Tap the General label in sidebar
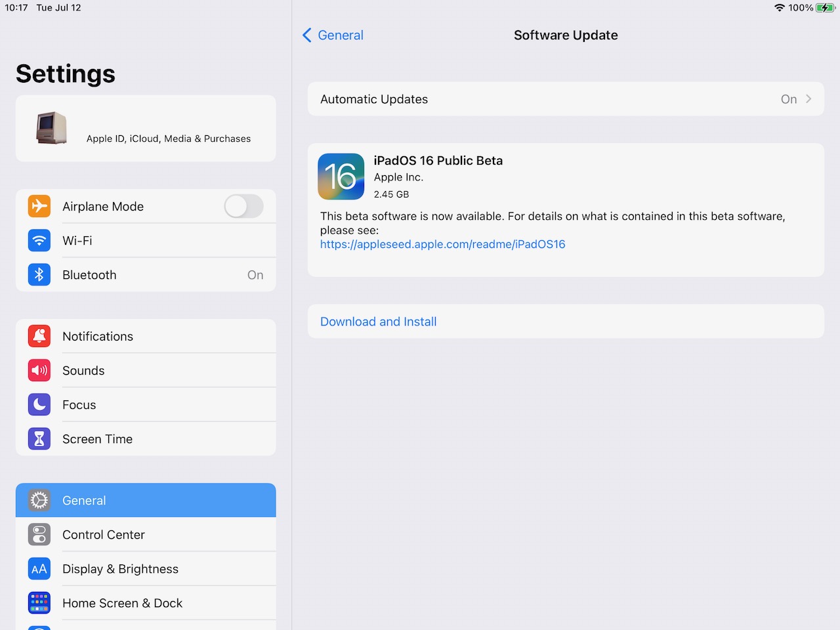The height and width of the screenshot is (630, 840). click(x=84, y=500)
